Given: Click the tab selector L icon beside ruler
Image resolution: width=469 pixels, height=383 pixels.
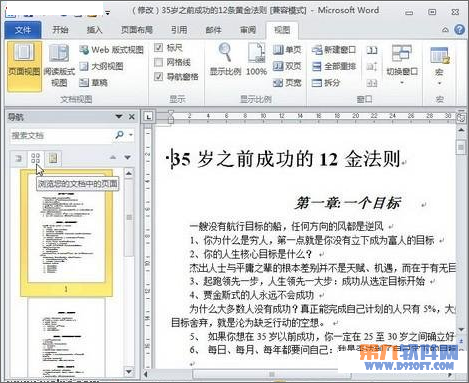Looking at the screenshot, I should click(x=148, y=116).
